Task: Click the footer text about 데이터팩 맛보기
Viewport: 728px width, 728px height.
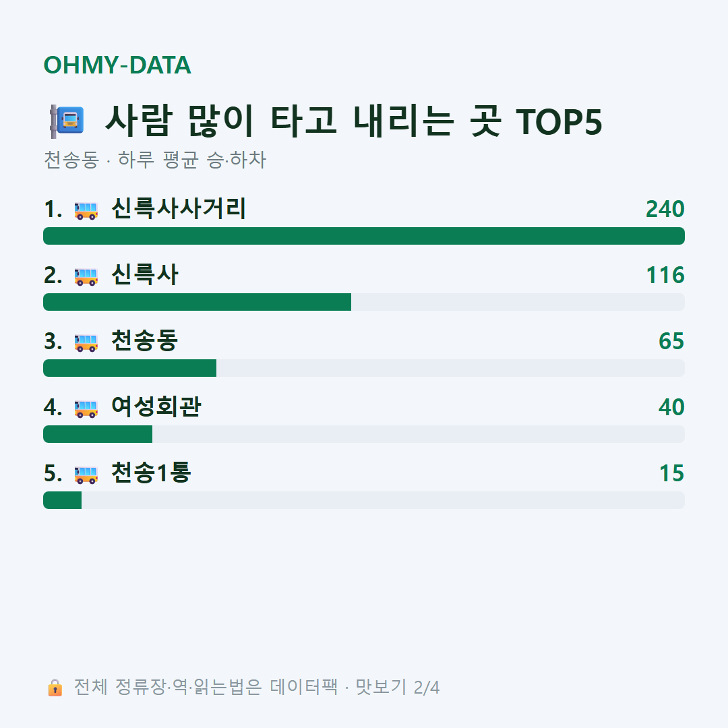Action: [257, 687]
